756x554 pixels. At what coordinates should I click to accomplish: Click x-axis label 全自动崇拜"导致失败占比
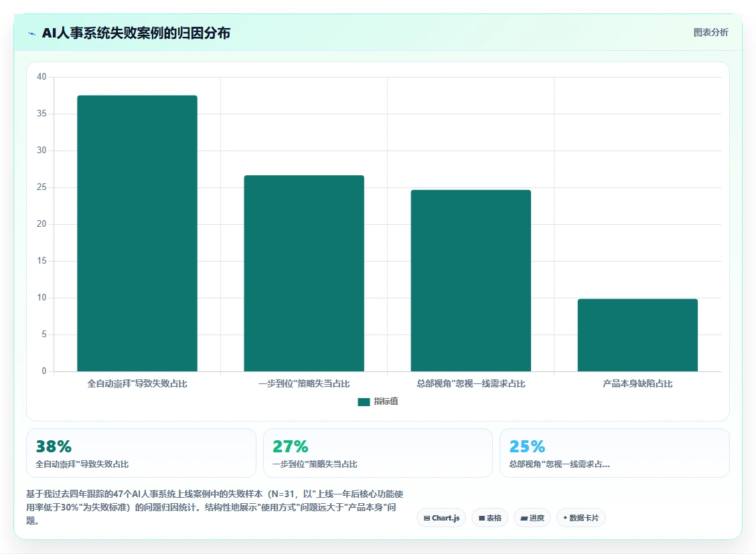click(x=137, y=383)
